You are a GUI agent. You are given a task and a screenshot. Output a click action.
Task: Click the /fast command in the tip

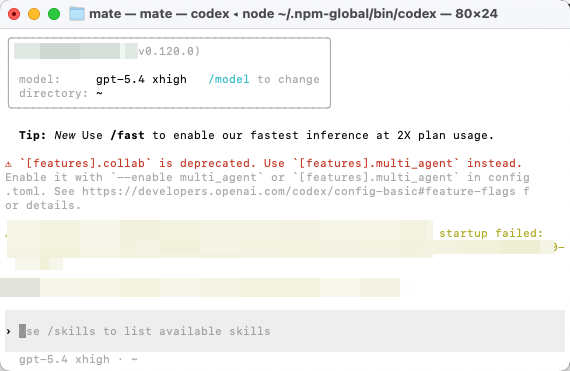coord(127,135)
